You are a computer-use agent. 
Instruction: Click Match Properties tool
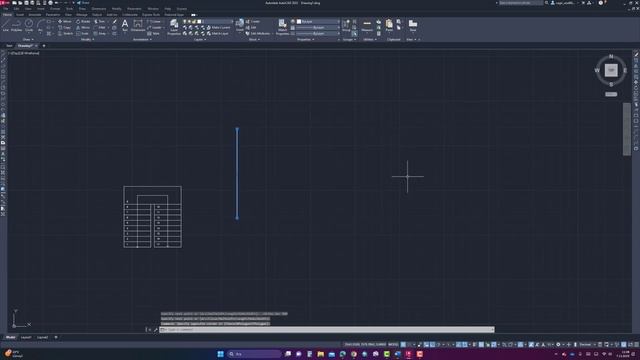(x=282, y=27)
